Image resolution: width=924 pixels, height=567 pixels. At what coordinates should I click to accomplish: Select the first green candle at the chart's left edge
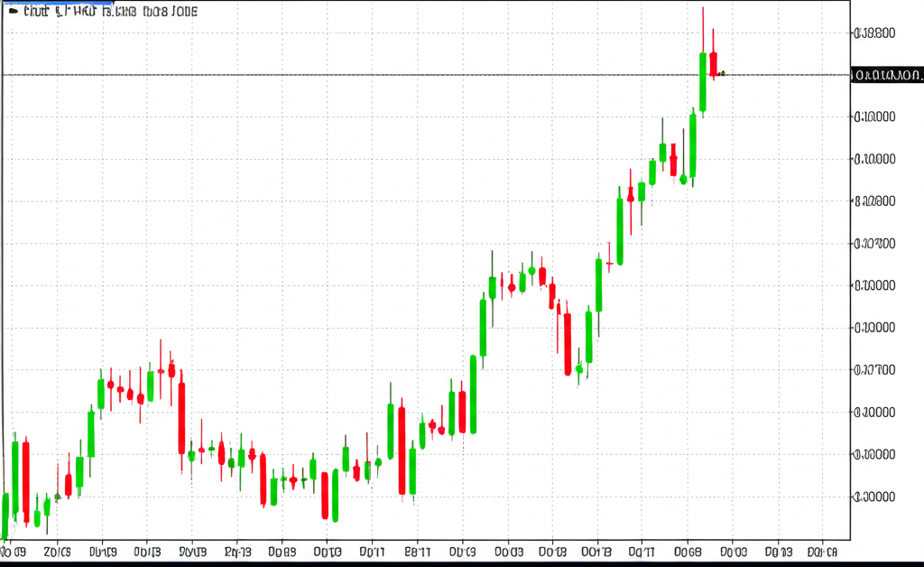tap(6, 515)
